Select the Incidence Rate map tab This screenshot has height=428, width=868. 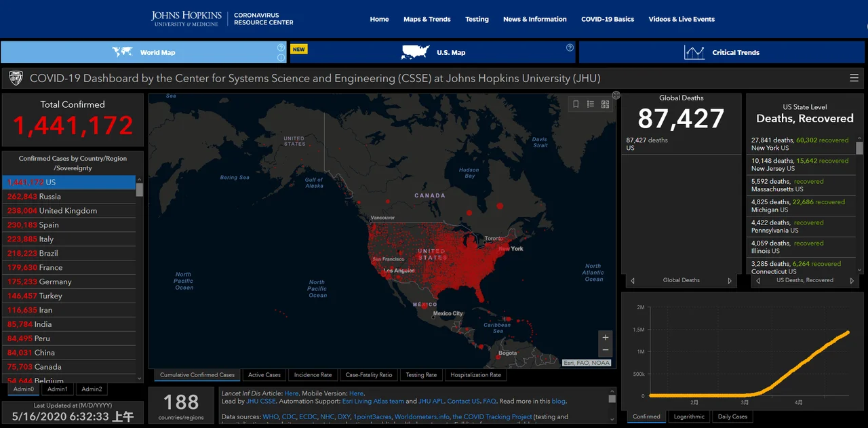coord(313,374)
